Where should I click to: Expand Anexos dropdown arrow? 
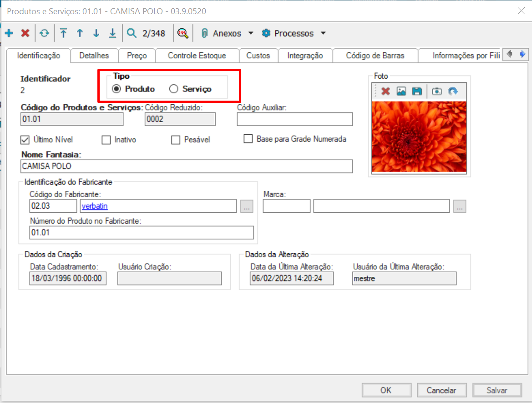pos(251,33)
